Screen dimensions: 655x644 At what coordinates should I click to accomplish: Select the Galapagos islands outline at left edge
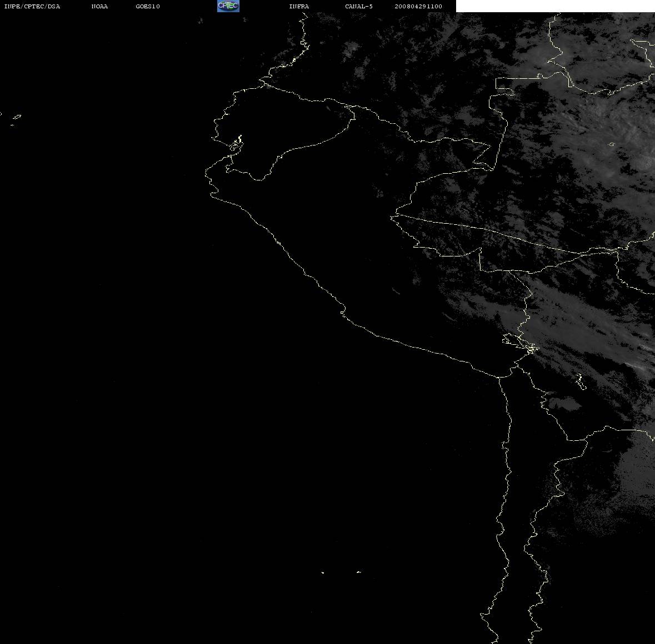pyautogui.click(x=15, y=119)
